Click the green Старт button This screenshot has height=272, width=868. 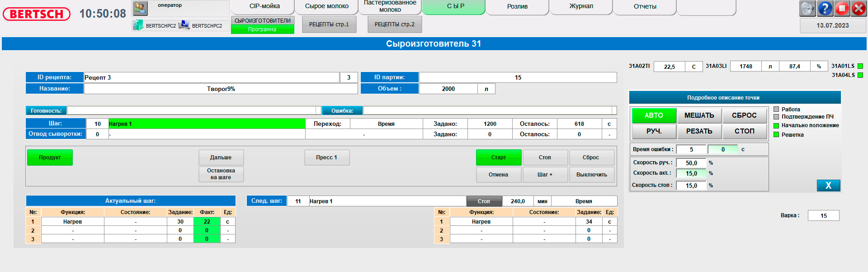pyautogui.click(x=499, y=157)
